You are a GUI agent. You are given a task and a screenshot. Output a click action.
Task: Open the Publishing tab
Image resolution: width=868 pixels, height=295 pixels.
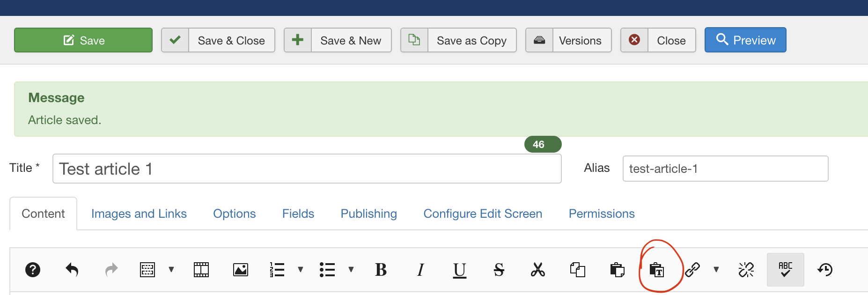pyautogui.click(x=368, y=214)
